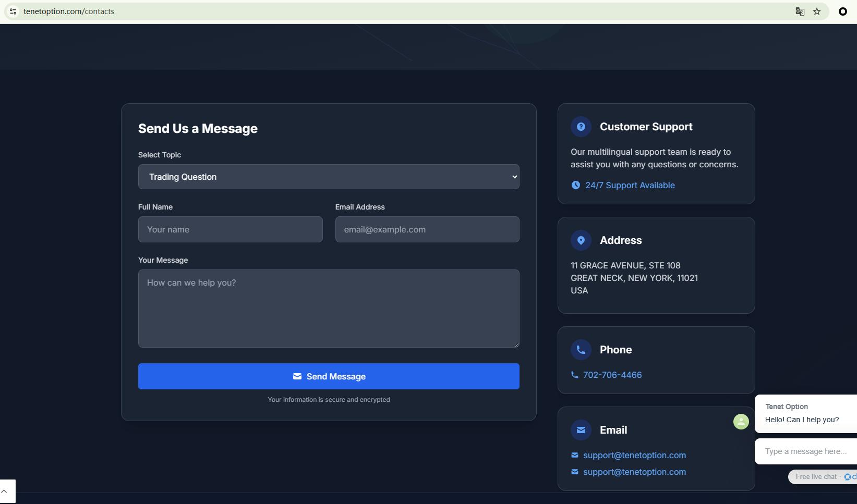Open site information icon beside URL
Image resolution: width=857 pixels, height=504 pixels.
(x=13, y=11)
